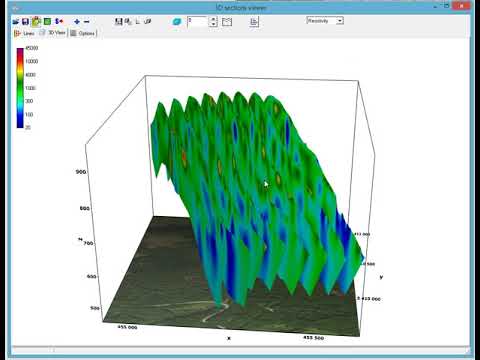480x360 pixels.
Task: Open the Resistivity parameter dropdown
Action: pos(340,21)
